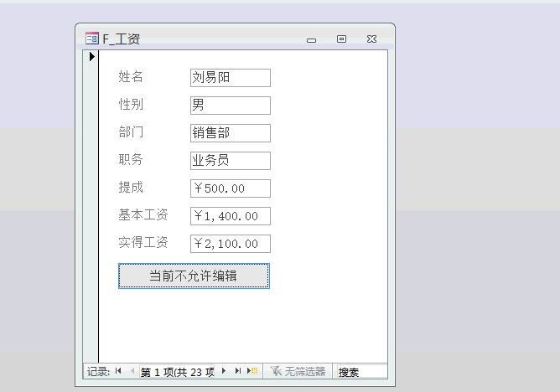Viewport: 560px width, 392px height.
Task: Minimize the F_工资 form window
Action: pyautogui.click(x=311, y=39)
